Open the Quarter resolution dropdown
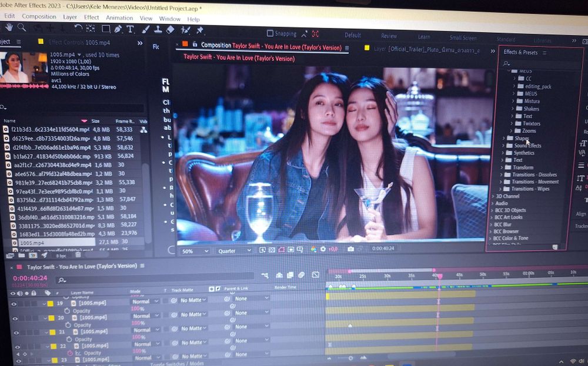This screenshot has width=588, height=366. click(234, 251)
